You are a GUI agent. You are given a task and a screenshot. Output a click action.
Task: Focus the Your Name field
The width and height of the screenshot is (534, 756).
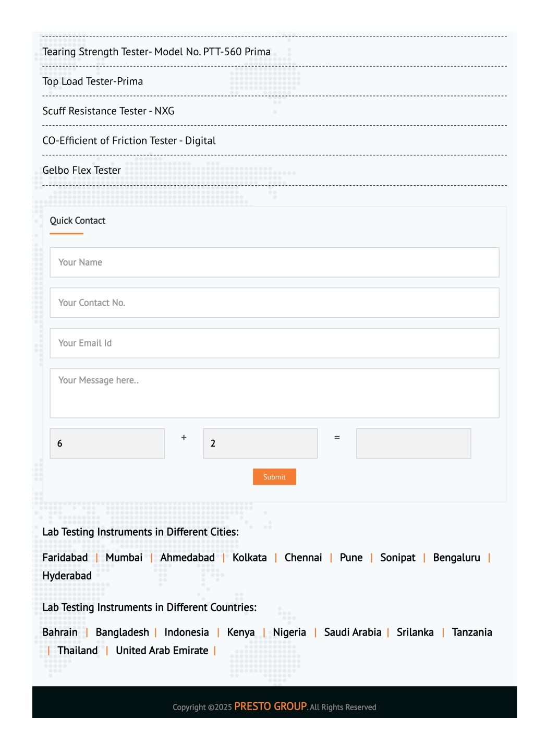tap(274, 262)
